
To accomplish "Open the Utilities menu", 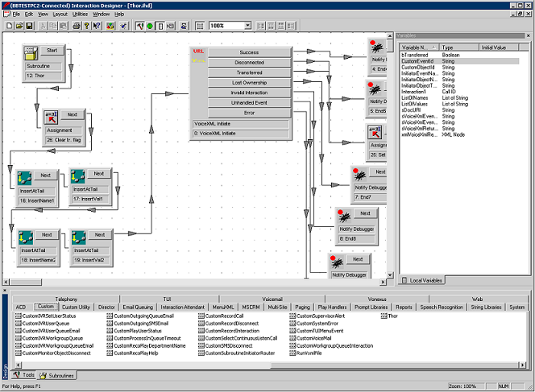I will click(x=81, y=14).
